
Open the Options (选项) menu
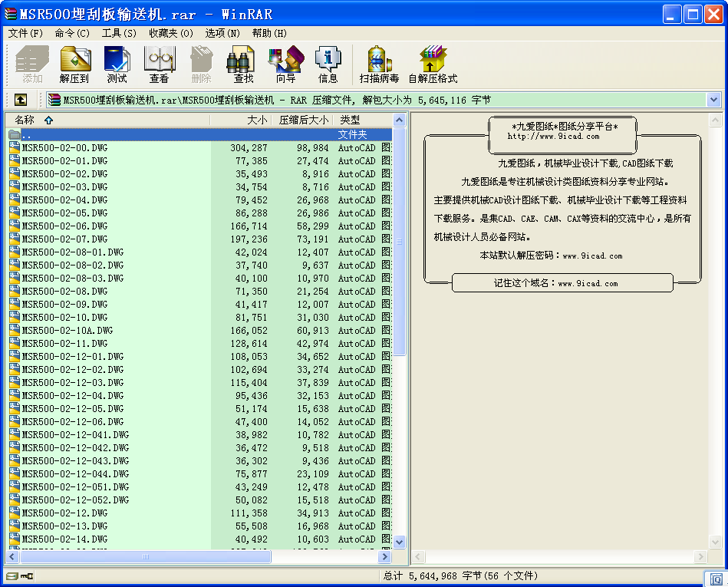pyautogui.click(x=222, y=33)
